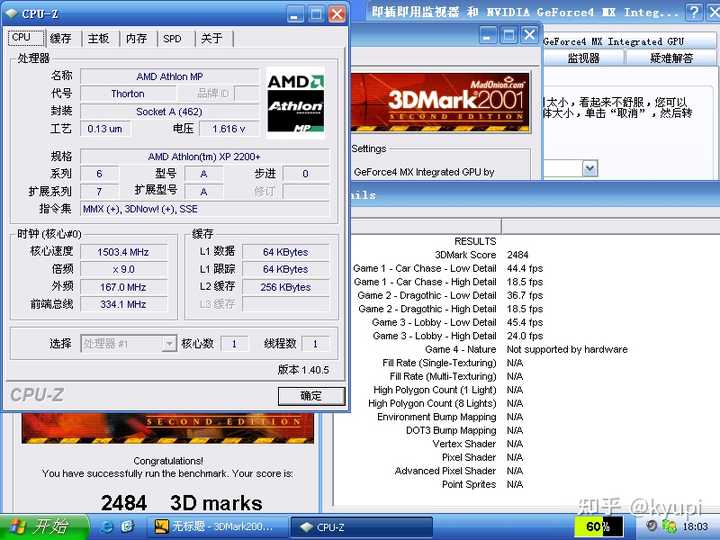Screen dimensions: 720x540
Task: Open the 缓存 tab in CPU-Z
Action: pyautogui.click(x=61, y=39)
